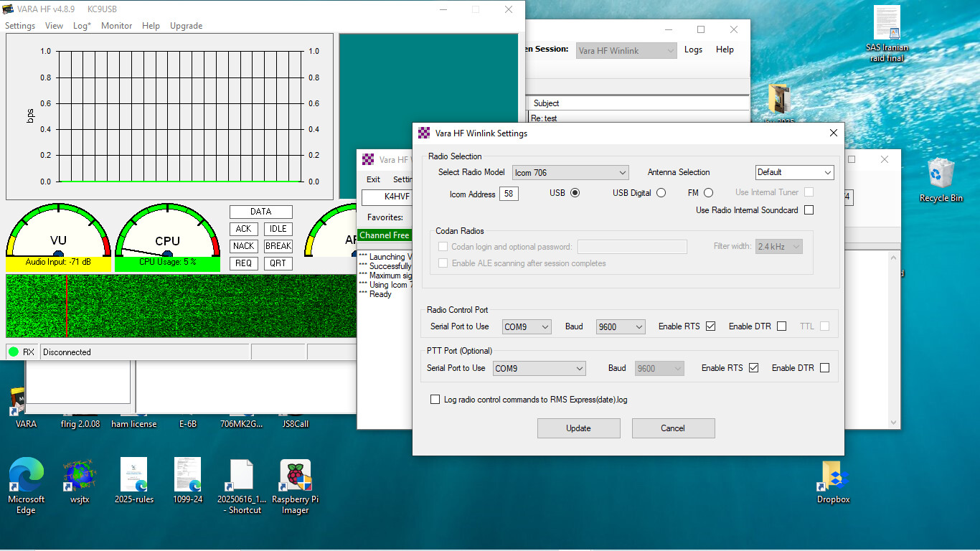This screenshot has height=551, width=980.
Task: Select the USB Digital radio button
Action: point(661,193)
